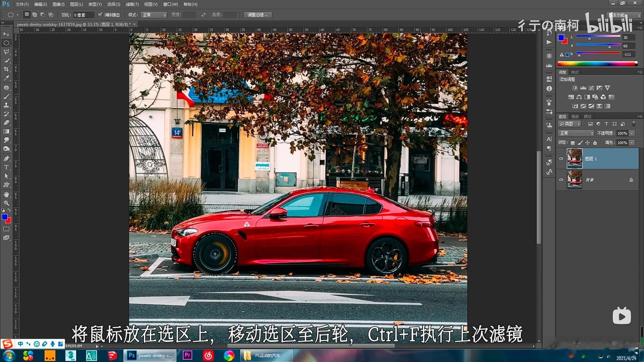Viewport: 644px width, 362px height.
Task: Select the Zoom magnifier tool
Action: (x=6, y=203)
